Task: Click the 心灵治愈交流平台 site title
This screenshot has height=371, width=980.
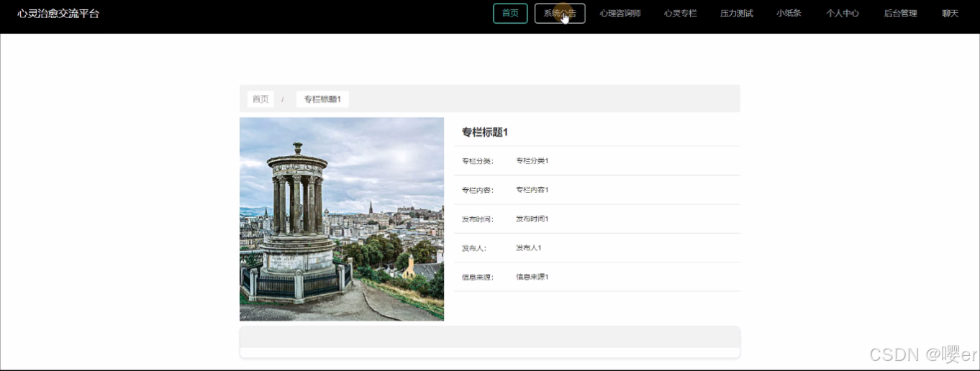Action: click(58, 14)
